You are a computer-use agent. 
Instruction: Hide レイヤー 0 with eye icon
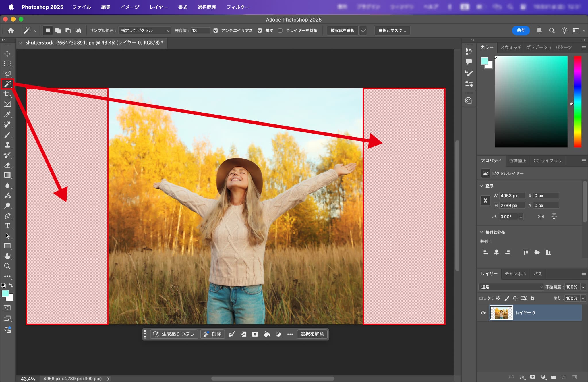(x=483, y=313)
